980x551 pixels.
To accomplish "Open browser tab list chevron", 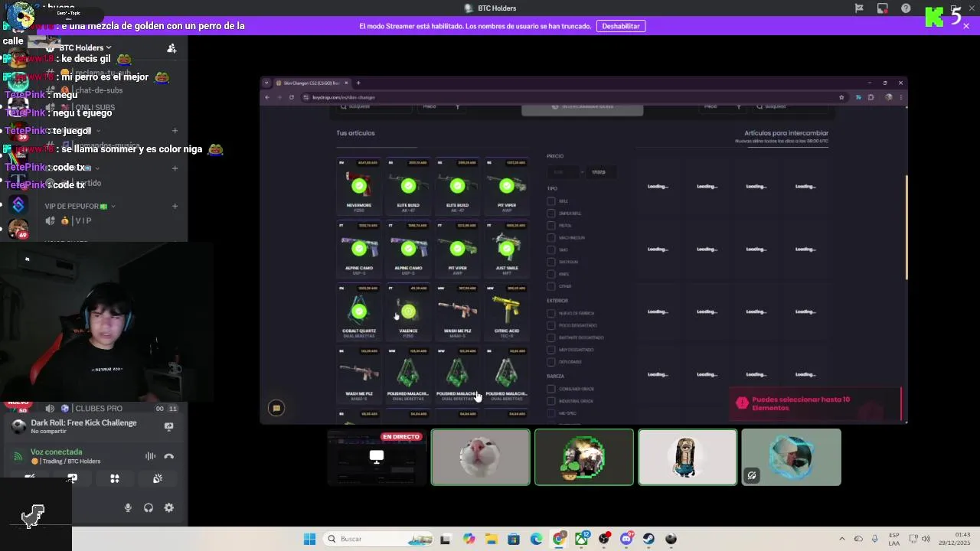I will pyautogui.click(x=266, y=83).
